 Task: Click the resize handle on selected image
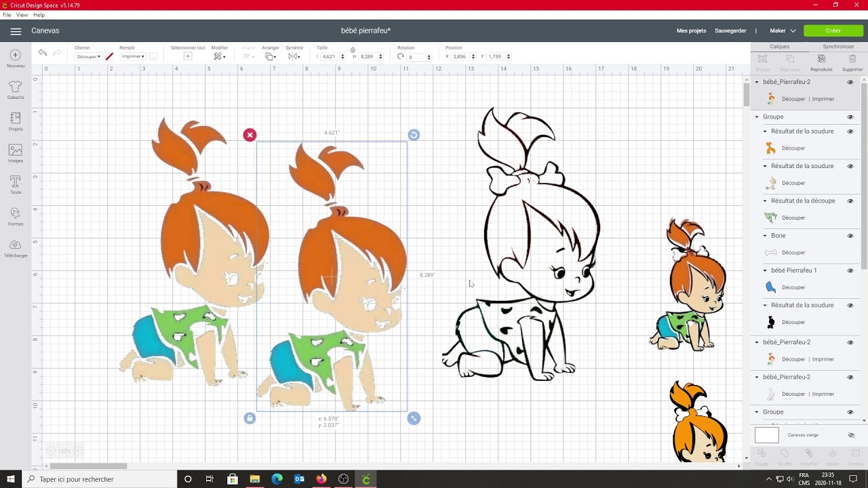pos(414,418)
